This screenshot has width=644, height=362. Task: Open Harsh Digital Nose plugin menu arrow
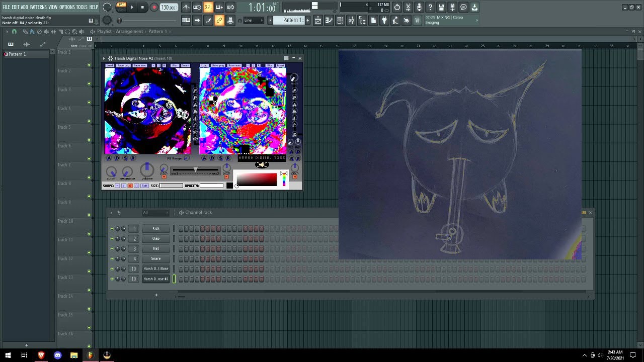click(104, 58)
